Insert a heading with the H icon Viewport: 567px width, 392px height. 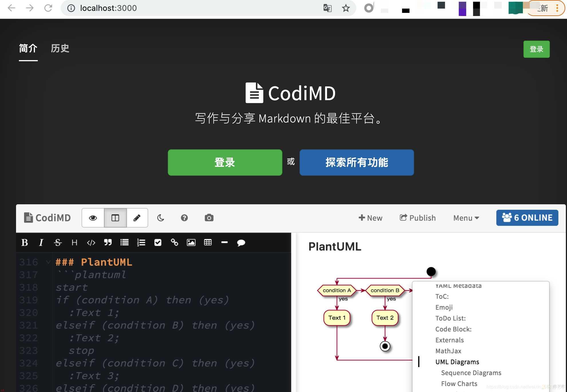coord(74,243)
